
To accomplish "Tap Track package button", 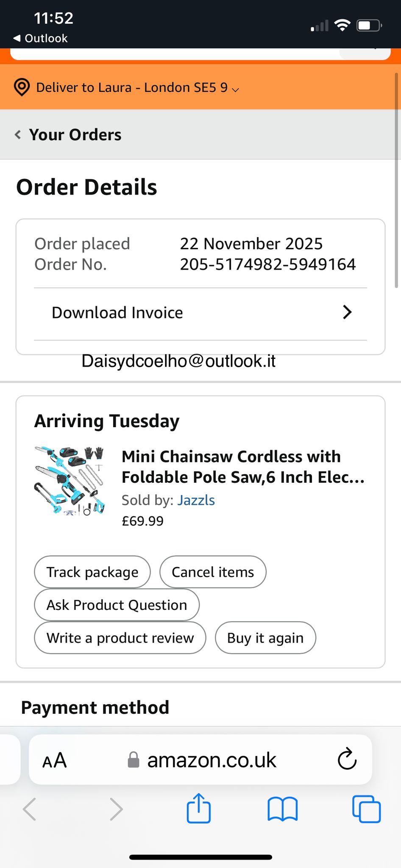I will [92, 572].
